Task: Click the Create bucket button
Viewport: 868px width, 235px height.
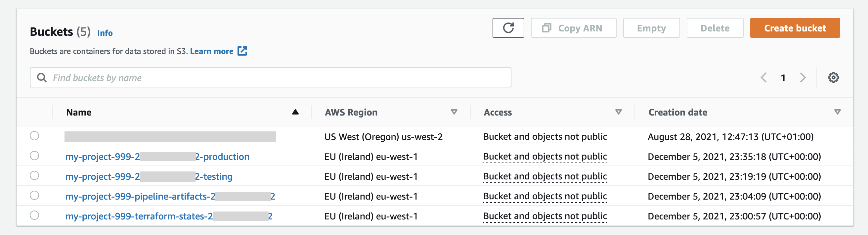Action: pyautogui.click(x=795, y=28)
